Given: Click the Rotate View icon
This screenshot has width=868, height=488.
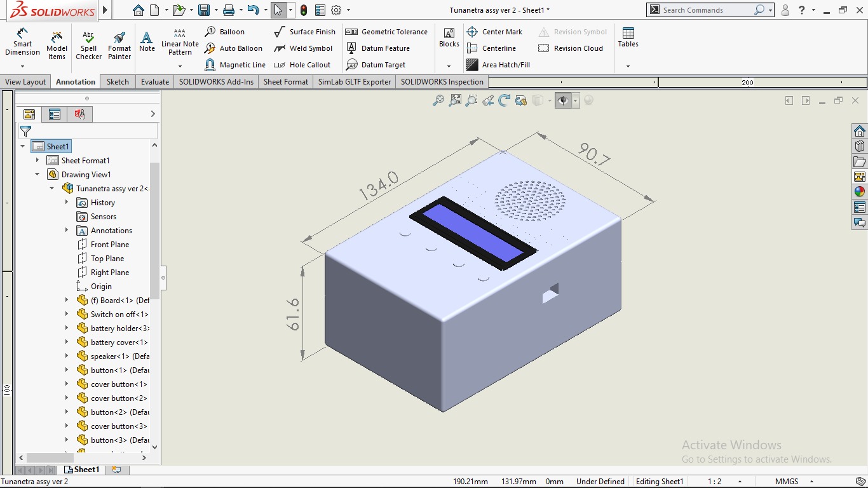Looking at the screenshot, I should tap(505, 100).
